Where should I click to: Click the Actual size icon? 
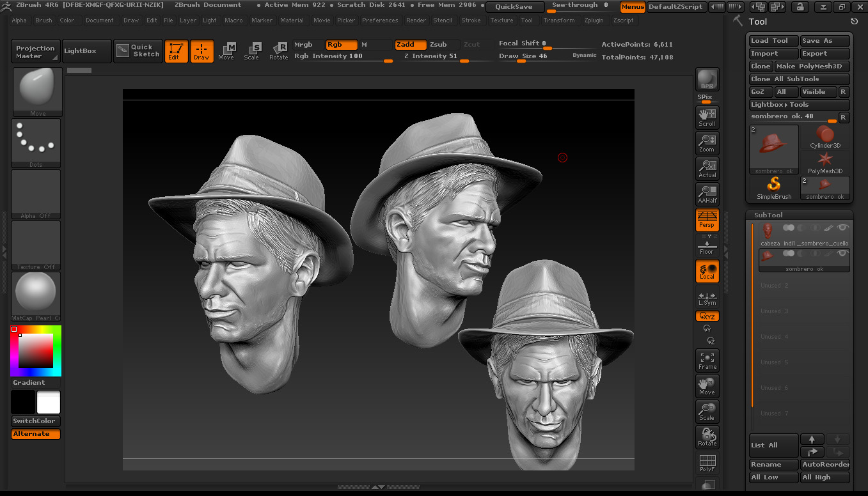707,168
